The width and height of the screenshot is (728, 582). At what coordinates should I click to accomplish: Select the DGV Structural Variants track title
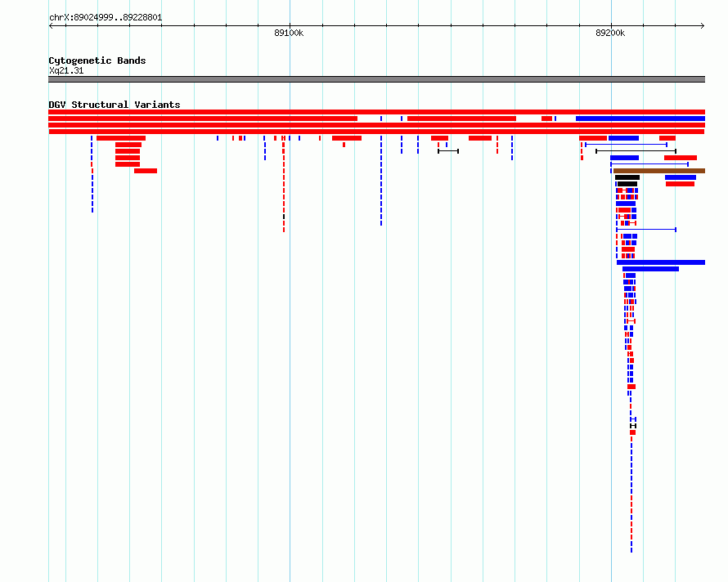(x=115, y=105)
